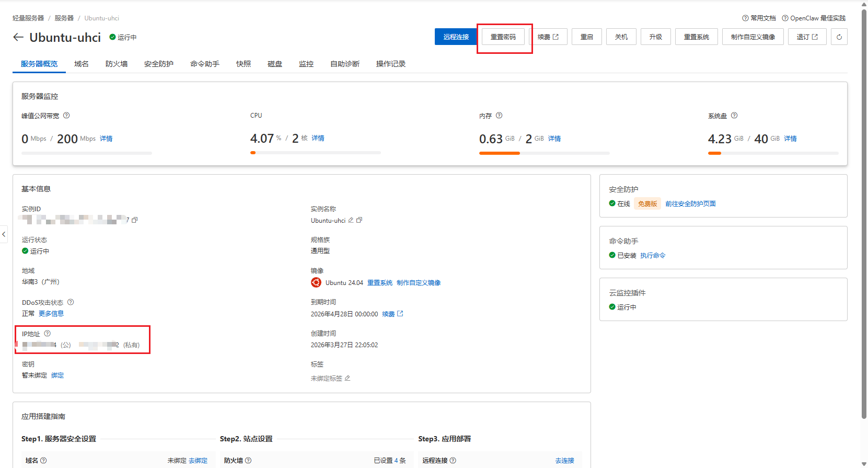
Task: Click the back arrow beside Ubuntu-uhci
Action: click(x=18, y=37)
